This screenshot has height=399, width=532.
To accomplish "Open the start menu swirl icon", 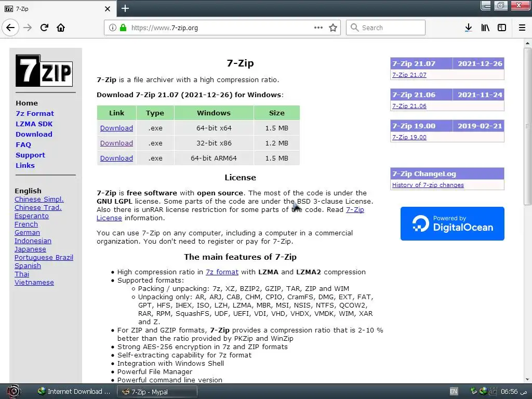I will [14, 392].
